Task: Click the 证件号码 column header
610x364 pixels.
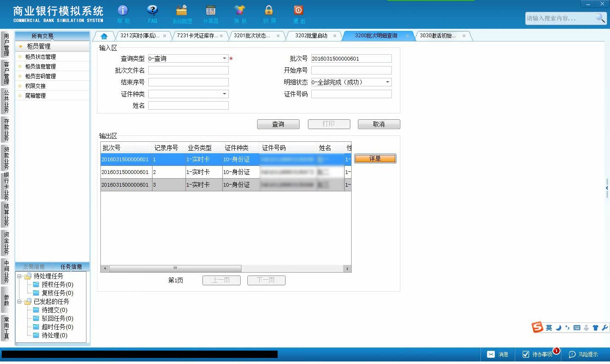Action: tap(288, 148)
